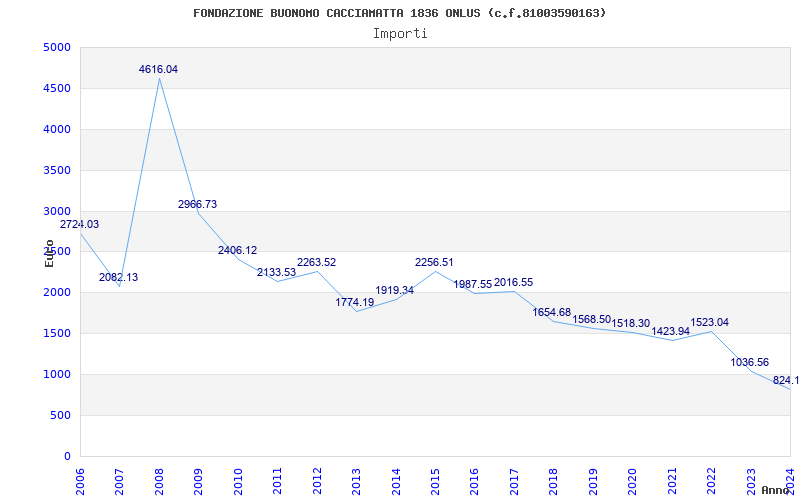The image size is (800, 500).
Task: Click the 1000 y-axis tick label
Action: click(x=56, y=374)
